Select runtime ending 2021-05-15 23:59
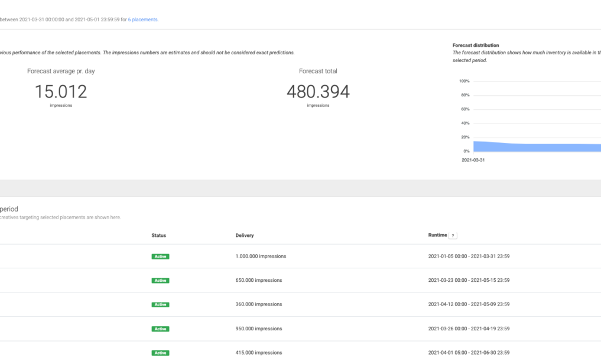 pos(469,280)
